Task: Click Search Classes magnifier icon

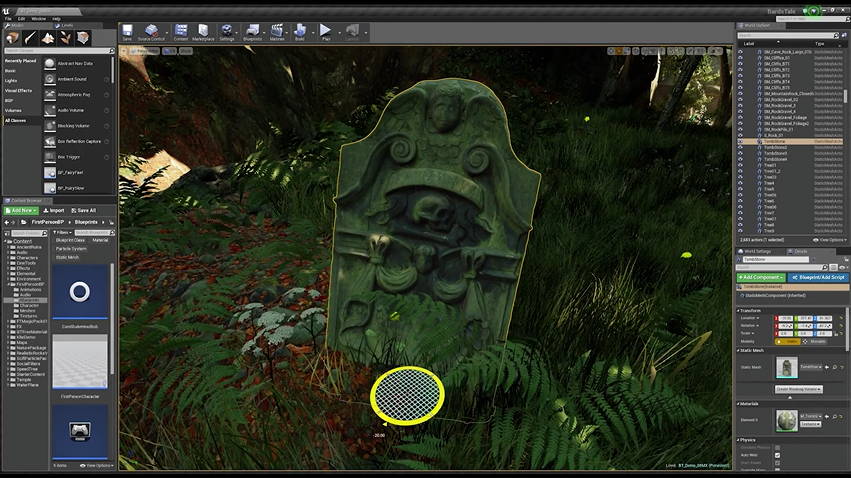Action: [112, 50]
